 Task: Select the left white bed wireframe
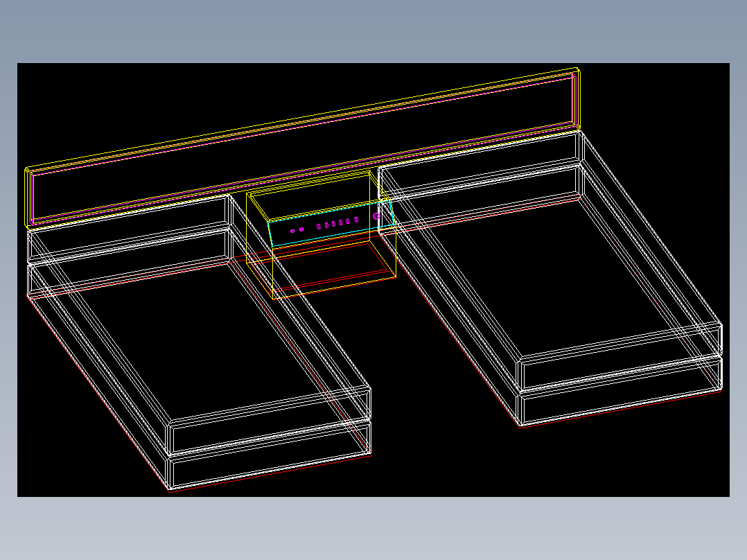pos(199,342)
